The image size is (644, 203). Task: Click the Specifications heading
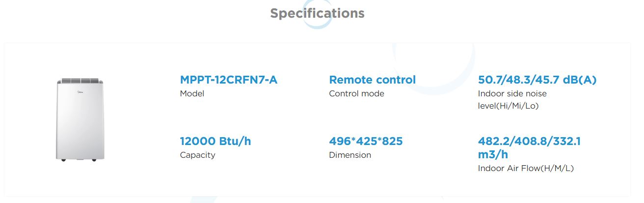coord(317,13)
